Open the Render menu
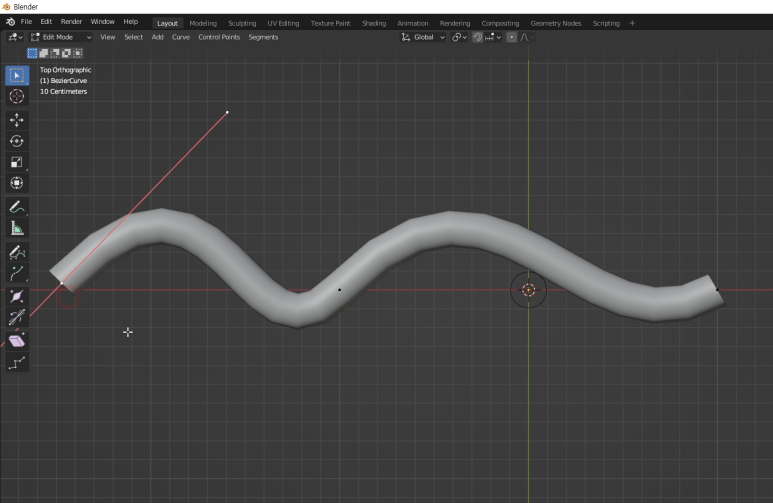773x503 pixels. click(x=71, y=22)
